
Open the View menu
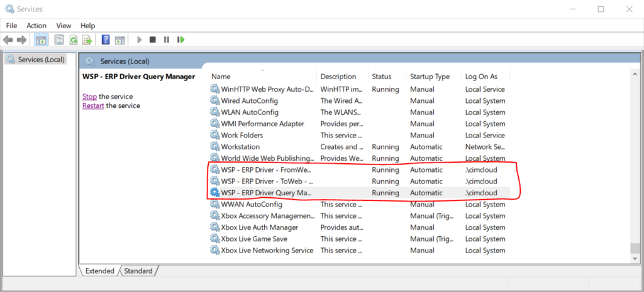[x=64, y=25]
